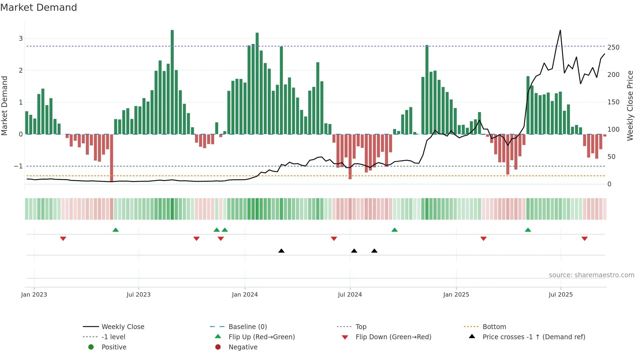Image resolution: width=644 pixels, height=362 pixels.
Task: Click the flip-up marker near Sep 2024
Action: coord(394,230)
